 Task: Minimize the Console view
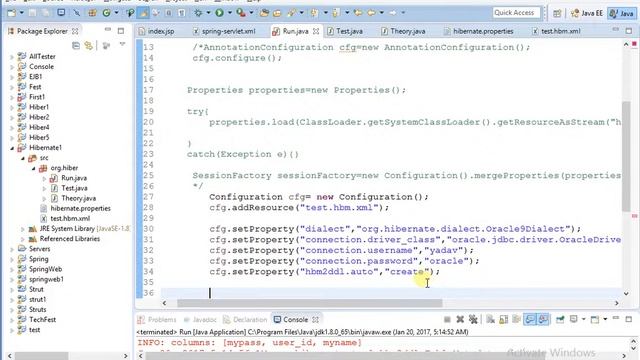(x=616, y=318)
